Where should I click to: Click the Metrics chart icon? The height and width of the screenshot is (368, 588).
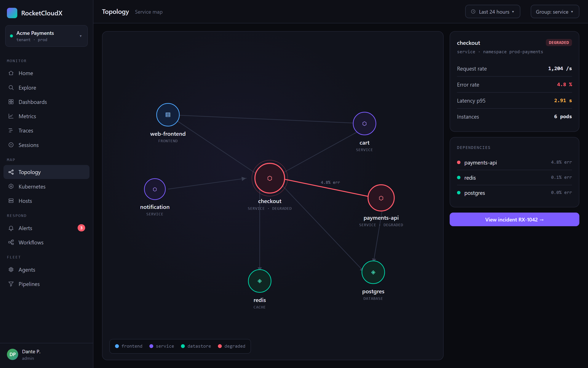(11, 116)
